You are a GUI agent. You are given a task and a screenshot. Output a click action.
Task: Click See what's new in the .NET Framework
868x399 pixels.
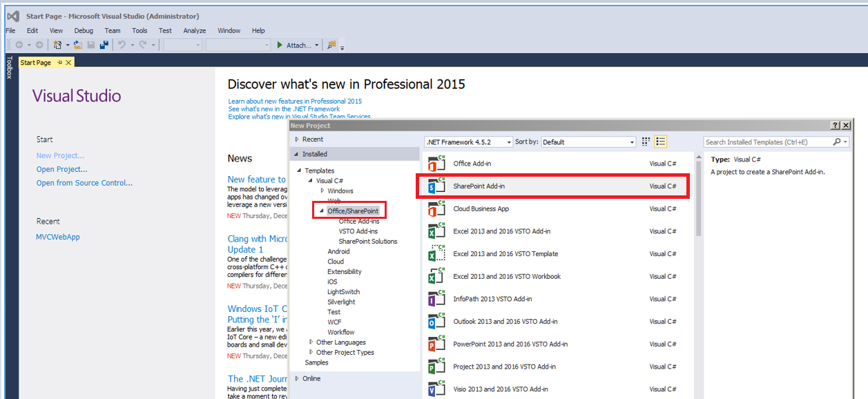click(284, 109)
